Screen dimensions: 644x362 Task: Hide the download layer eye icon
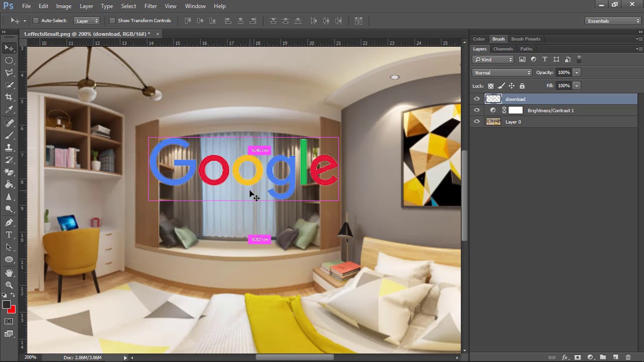pos(477,99)
